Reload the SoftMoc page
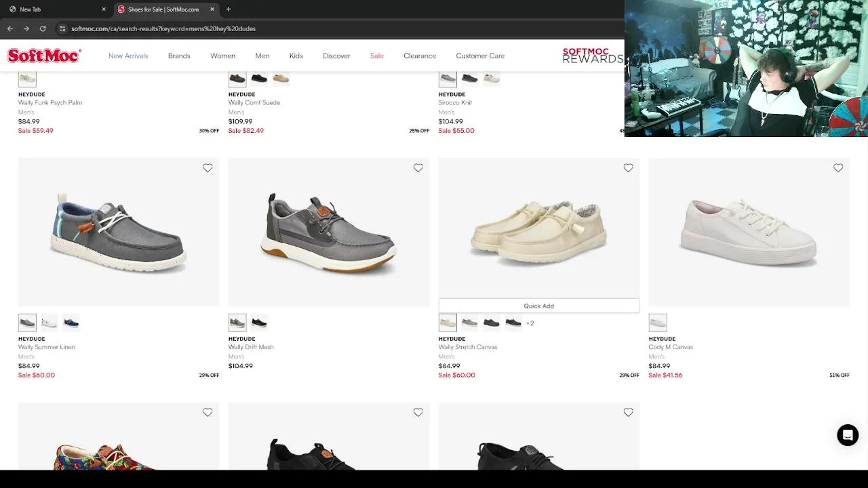 click(43, 28)
